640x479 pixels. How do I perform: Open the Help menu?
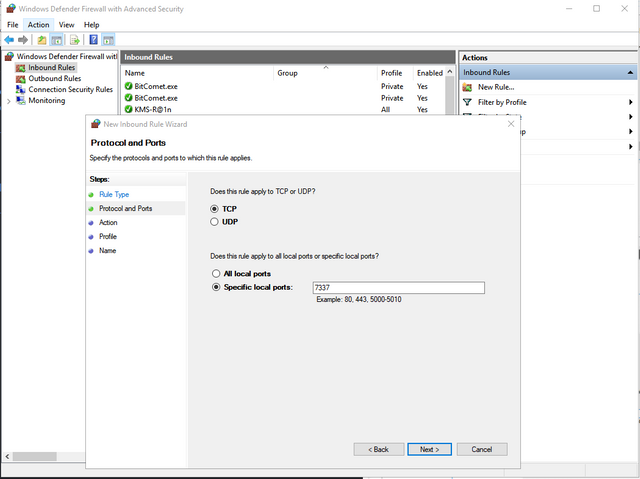coord(91,25)
